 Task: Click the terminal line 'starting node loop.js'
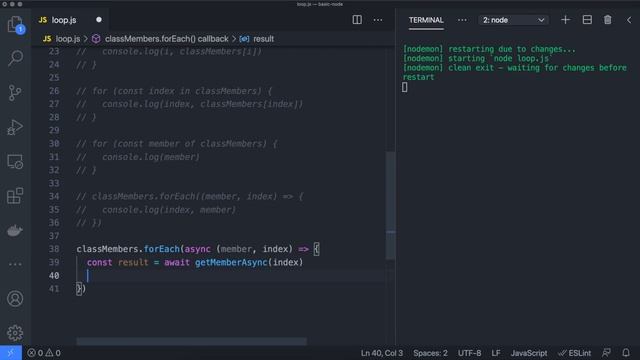tap(478, 58)
